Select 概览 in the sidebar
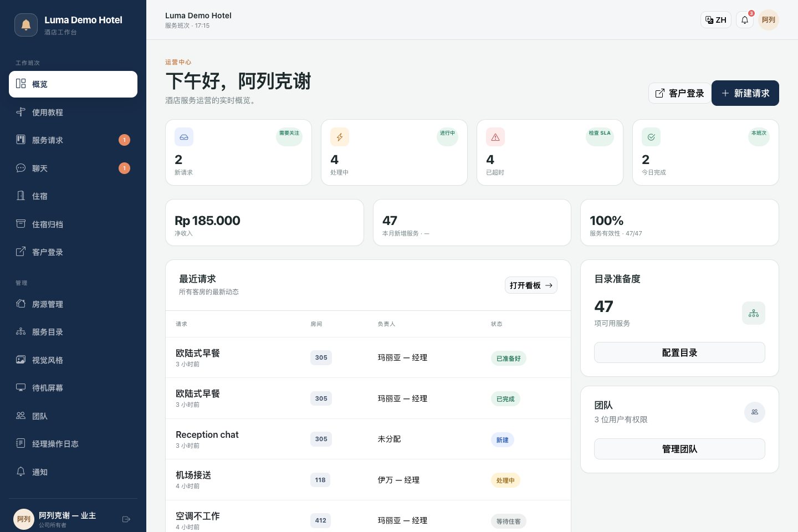The height and width of the screenshot is (532, 798). pyautogui.click(x=73, y=84)
